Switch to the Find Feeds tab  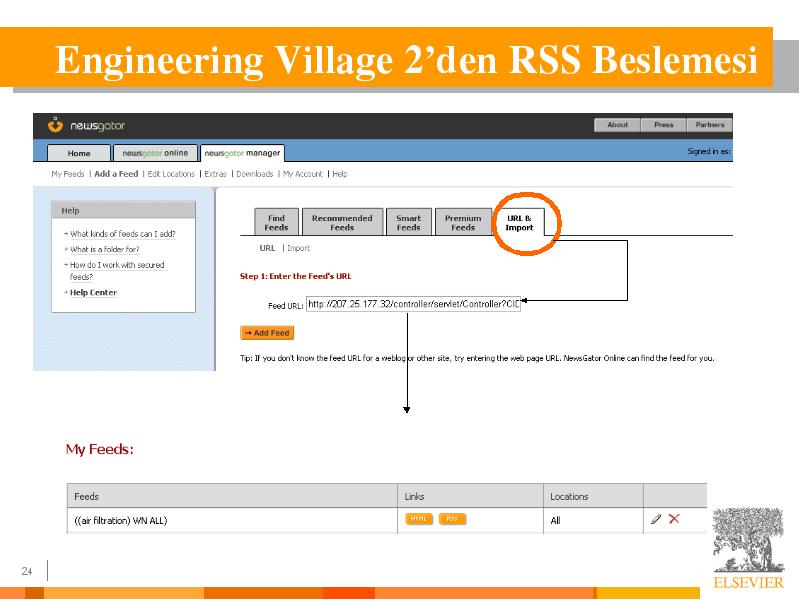tap(277, 222)
